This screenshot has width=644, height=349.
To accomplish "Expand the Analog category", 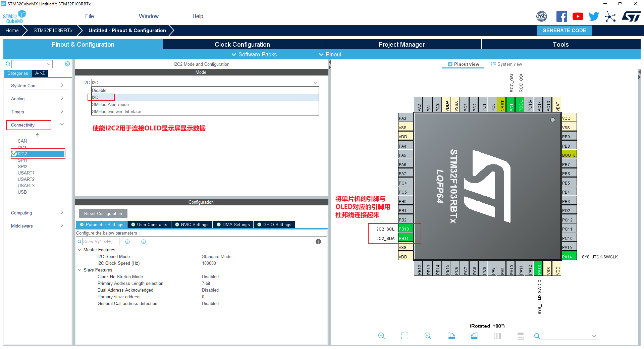I will (37, 99).
